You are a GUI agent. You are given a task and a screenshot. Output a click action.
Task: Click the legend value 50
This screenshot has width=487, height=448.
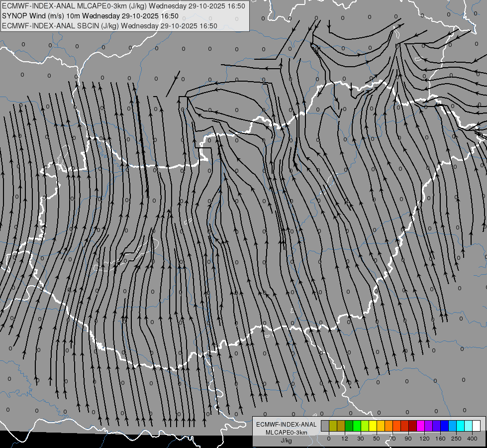(377, 439)
